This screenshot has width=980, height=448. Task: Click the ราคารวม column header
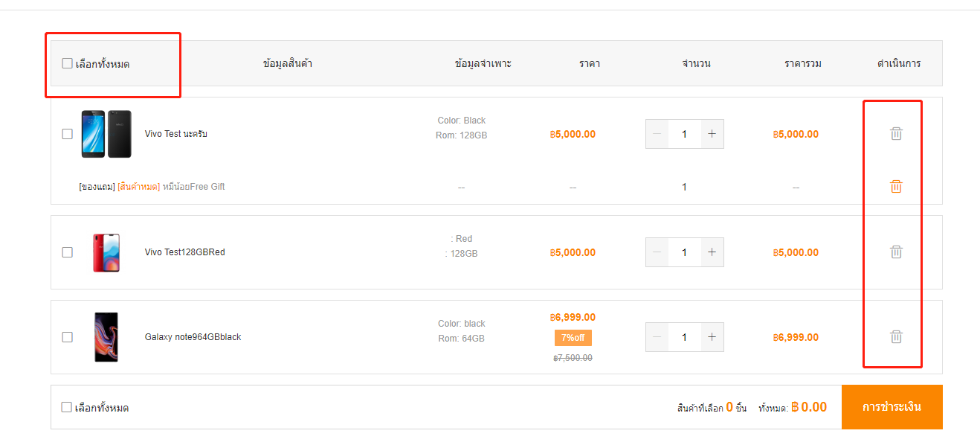[802, 63]
